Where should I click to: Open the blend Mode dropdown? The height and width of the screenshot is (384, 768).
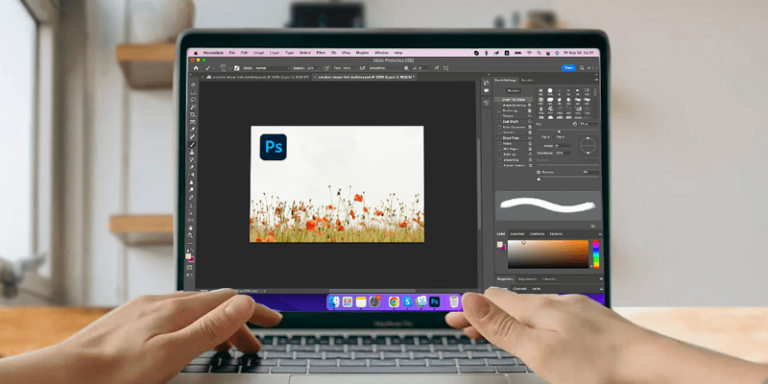(x=272, y=68)
